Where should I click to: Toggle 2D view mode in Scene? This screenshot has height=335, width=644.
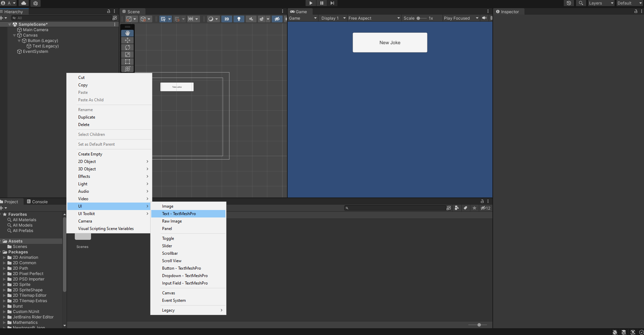coord(227,19)
